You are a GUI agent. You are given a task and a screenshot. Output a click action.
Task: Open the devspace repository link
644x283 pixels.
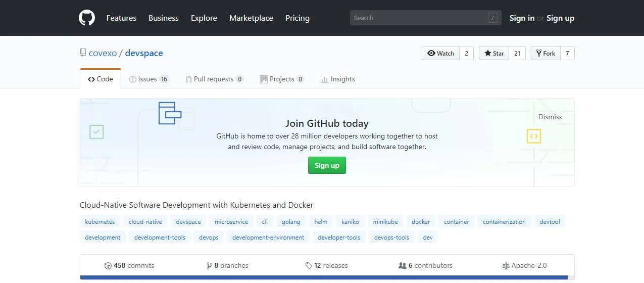144,53
